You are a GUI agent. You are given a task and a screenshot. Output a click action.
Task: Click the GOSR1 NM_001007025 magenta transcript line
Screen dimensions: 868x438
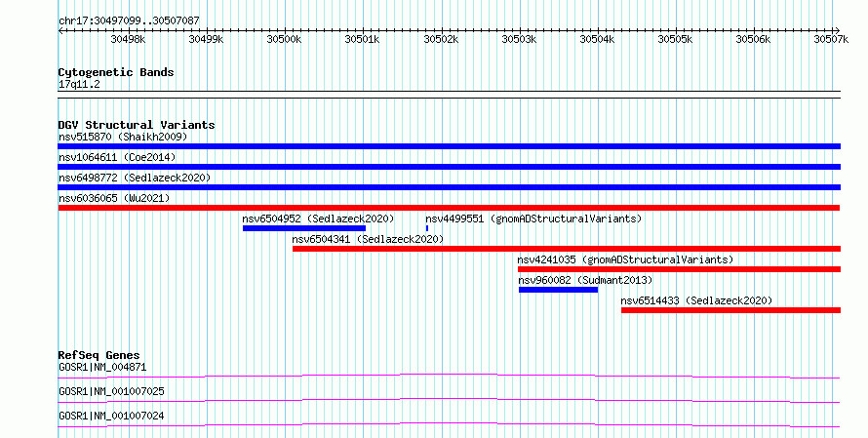[449, 400]
